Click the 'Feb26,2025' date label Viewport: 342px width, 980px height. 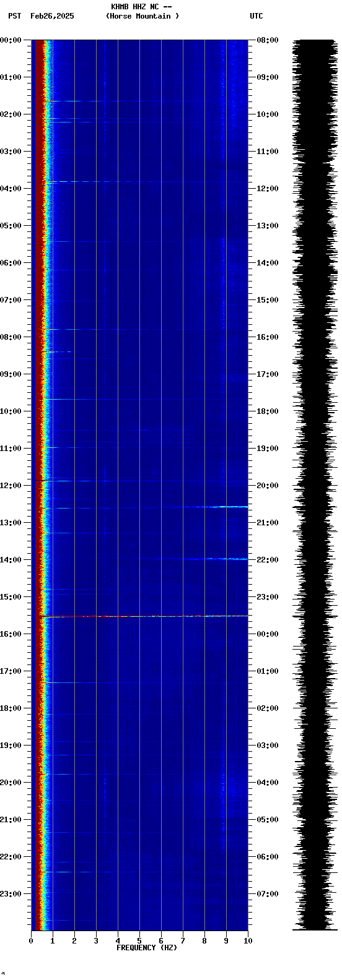tap(52, 16)
